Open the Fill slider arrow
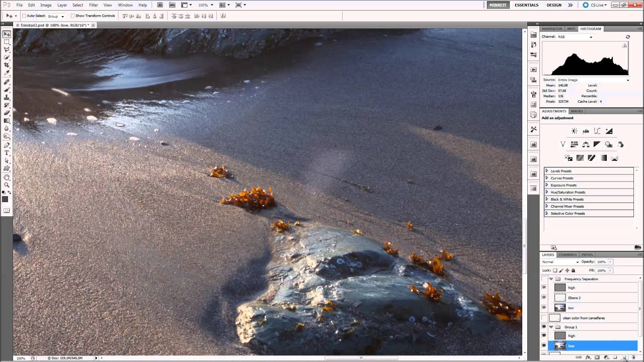The image size is (644, 362). tap(610, 270)
